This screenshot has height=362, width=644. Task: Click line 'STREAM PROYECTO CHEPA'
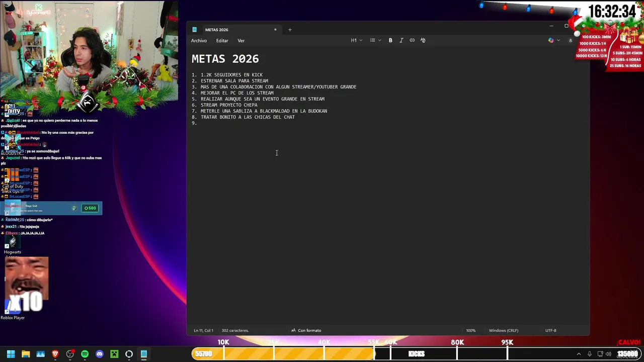click(229, 105)
